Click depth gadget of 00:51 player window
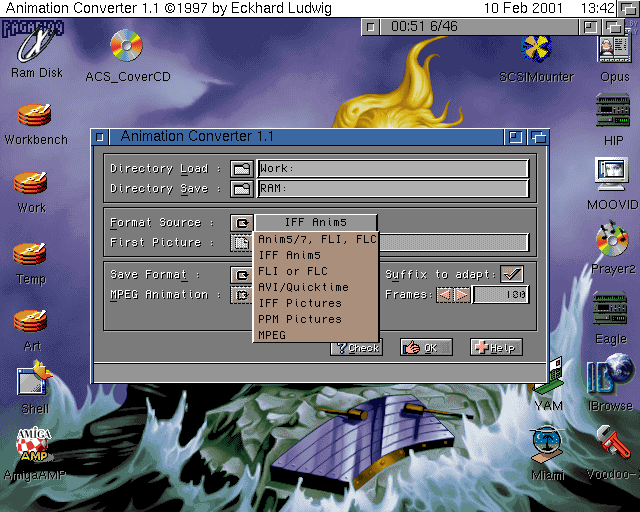This screenshot has height=512, width=640. pyautogui.click(x=613, y=27)
